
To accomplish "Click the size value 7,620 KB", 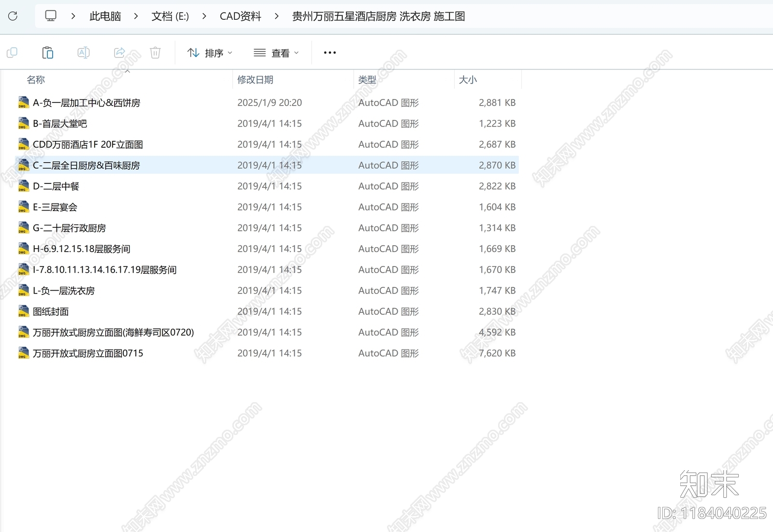I will click(x=497, y=353).
